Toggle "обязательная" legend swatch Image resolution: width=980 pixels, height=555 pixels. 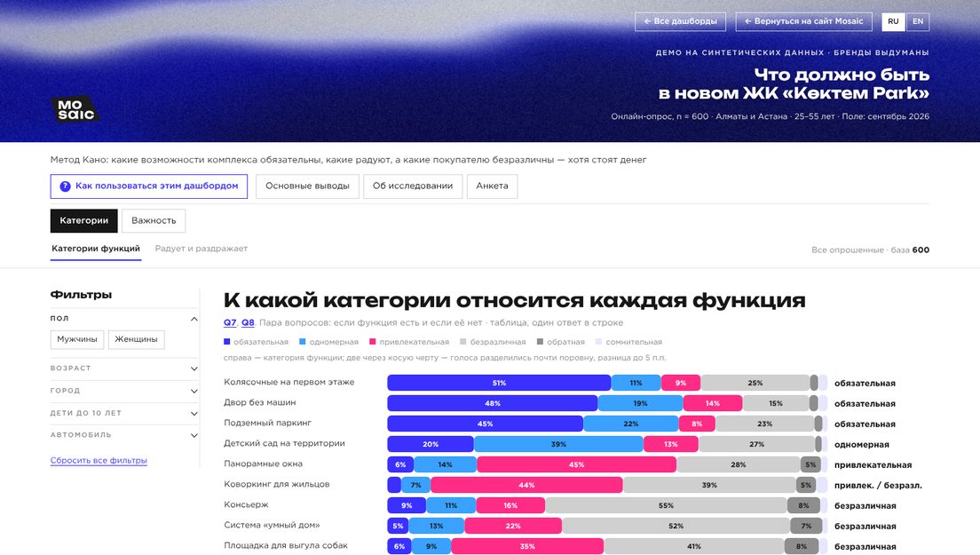click(x=227, y=342)
